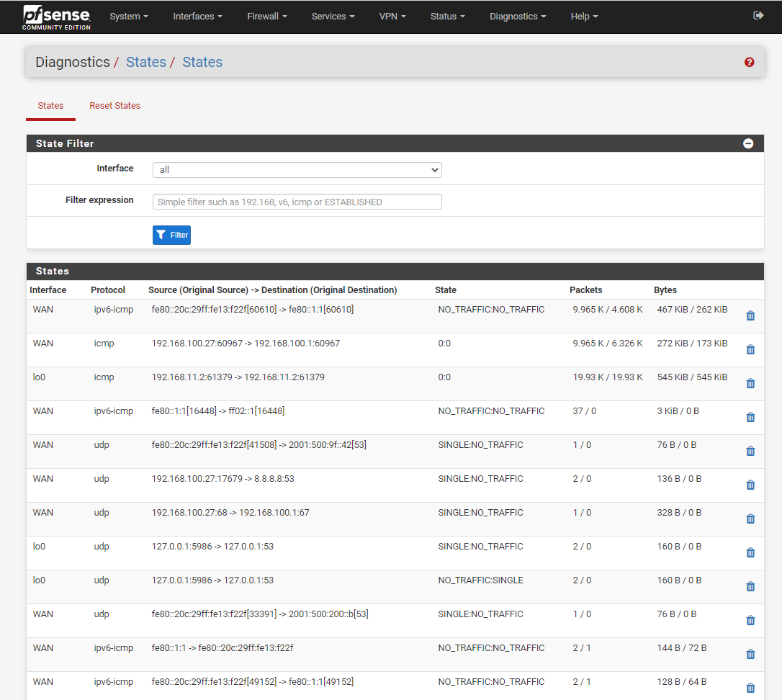Delete the WAN ipv6-icmp state fe80::20c:29ff:fe13:f22f[60610]
This screenshot has height=700, width=782.
coord(750,316)
